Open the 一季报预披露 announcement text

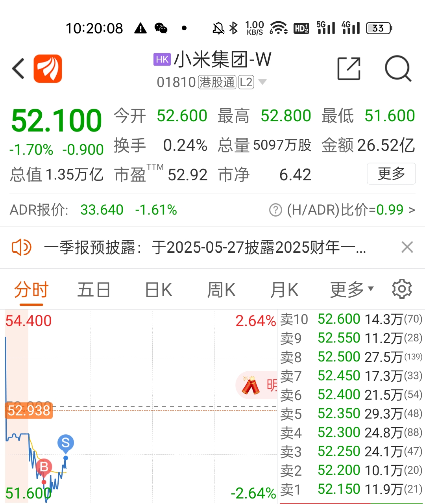coord(205,248)
